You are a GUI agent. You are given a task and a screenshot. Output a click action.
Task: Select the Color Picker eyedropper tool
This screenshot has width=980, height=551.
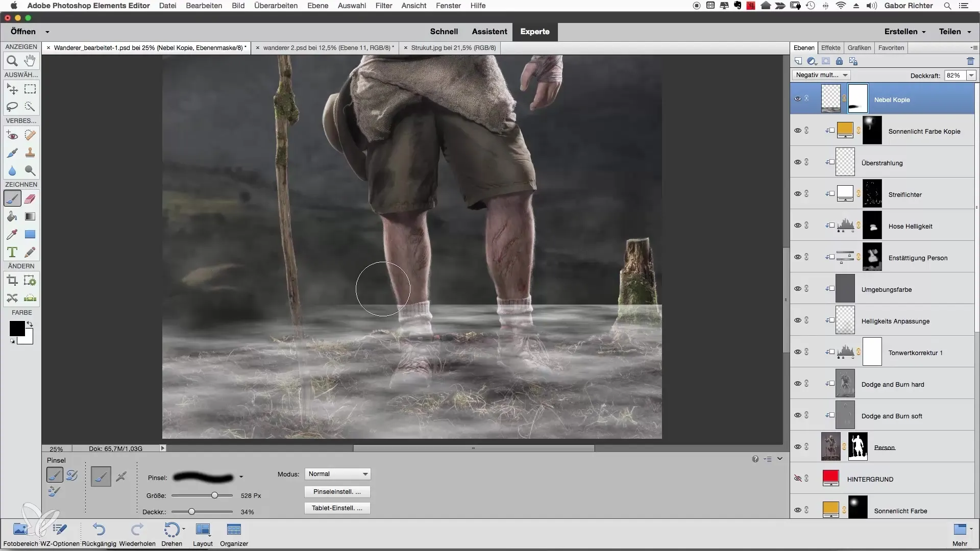[x=12, y=235]
